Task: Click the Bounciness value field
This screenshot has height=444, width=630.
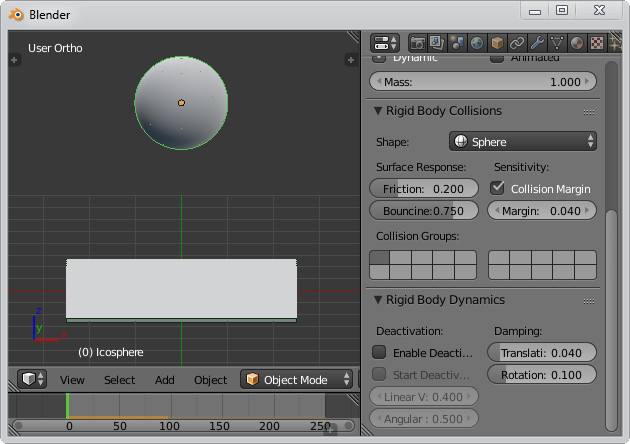Action: (x=423, y=211)
